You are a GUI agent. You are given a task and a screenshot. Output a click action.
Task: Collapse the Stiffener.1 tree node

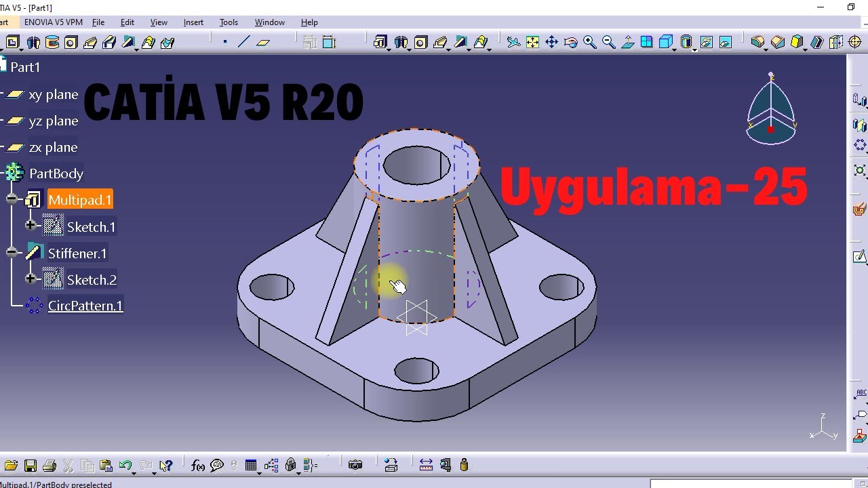12,252
